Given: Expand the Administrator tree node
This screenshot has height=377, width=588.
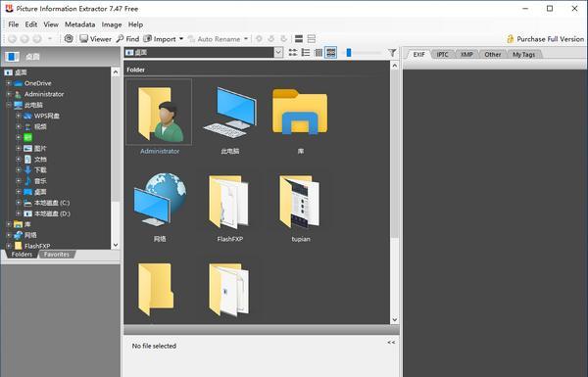Looking at the screenshot, I should (x=9, y=94).
